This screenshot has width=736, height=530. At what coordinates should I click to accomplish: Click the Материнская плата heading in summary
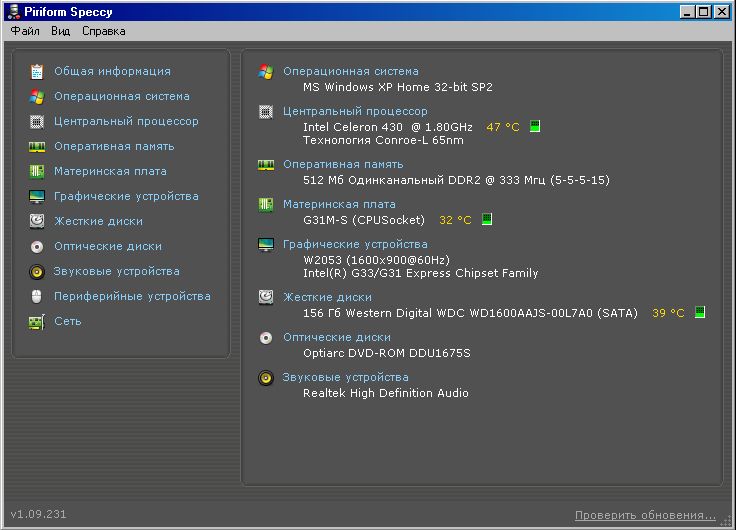click(339, 204)
